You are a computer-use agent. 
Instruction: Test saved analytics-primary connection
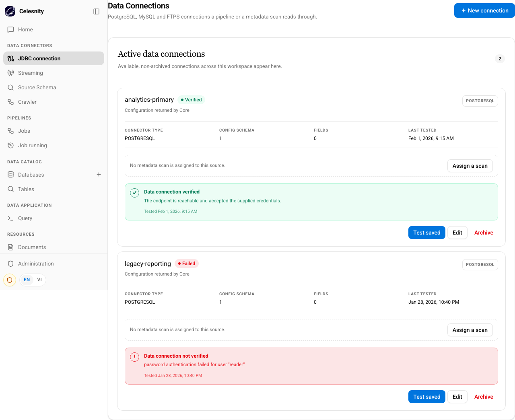coord(426,233)
